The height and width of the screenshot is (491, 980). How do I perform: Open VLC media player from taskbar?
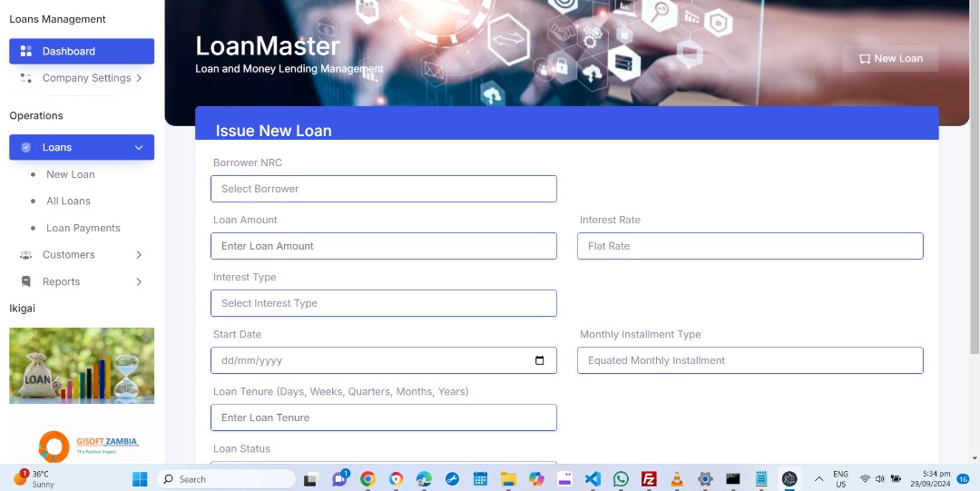(677, 479)
